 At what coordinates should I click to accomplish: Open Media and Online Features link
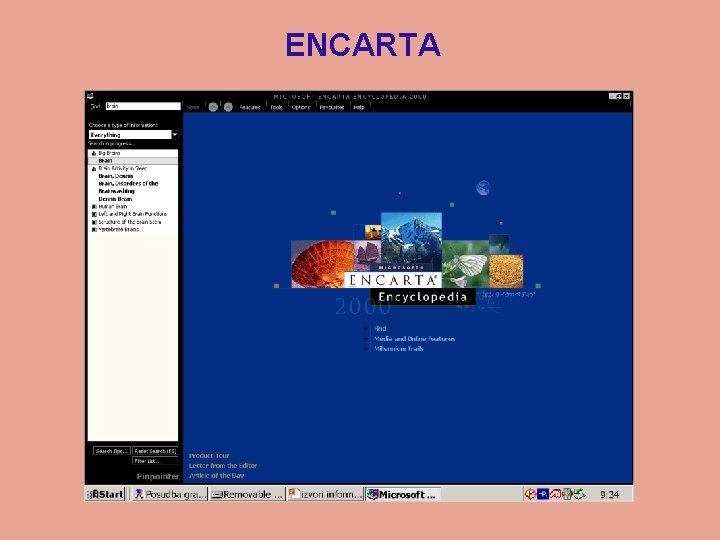point(414,339)
